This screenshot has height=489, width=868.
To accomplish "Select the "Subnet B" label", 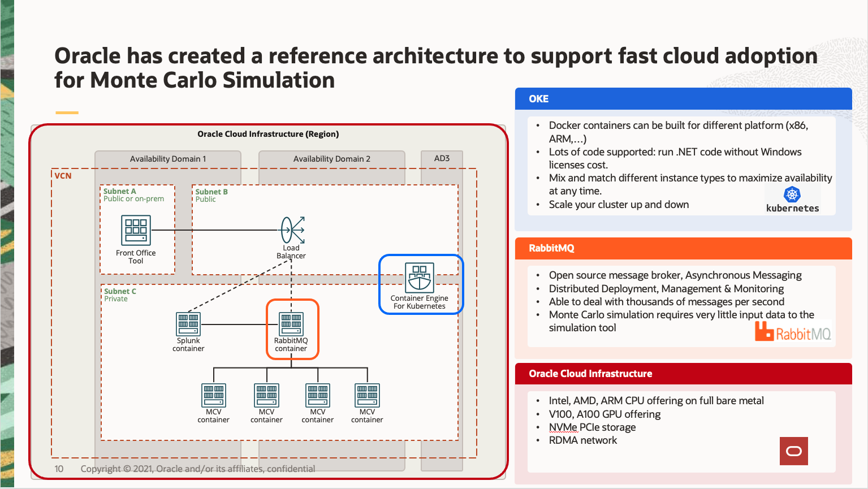I will tap(211, 192).
